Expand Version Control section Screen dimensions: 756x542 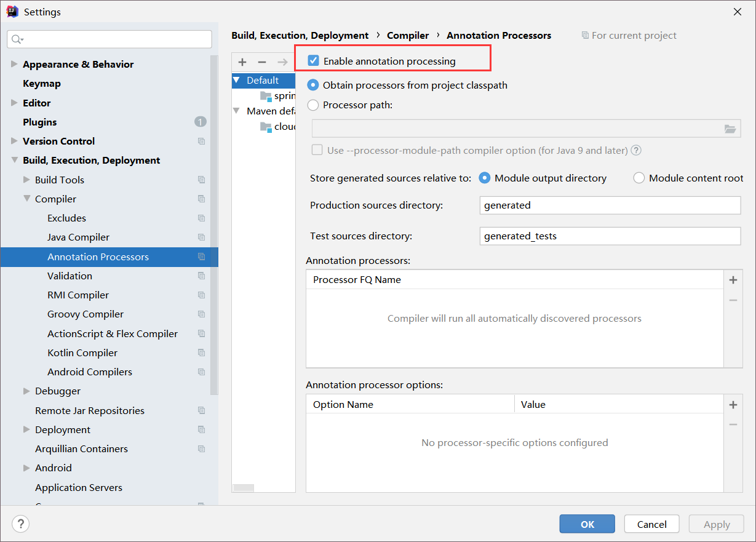coord(14,141)
